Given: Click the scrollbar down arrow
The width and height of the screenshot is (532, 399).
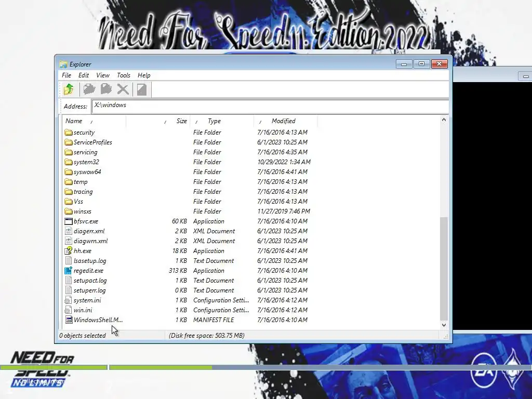Looking at the screenshot, I should pyautogui.click(x=444, y=325).
